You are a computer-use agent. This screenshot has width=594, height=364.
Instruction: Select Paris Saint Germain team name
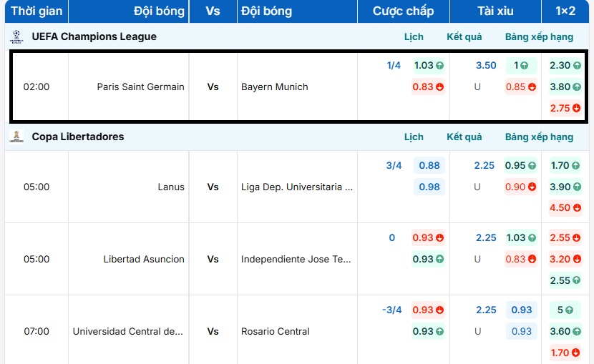pyautogui.click(x=140, y=87)
